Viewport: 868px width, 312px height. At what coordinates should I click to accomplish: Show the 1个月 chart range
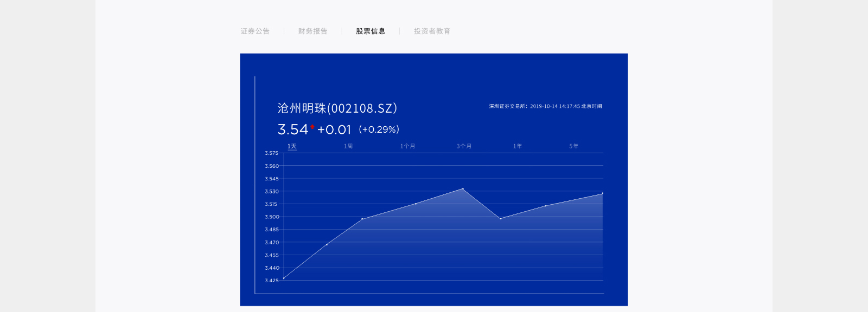coord(407,146)
